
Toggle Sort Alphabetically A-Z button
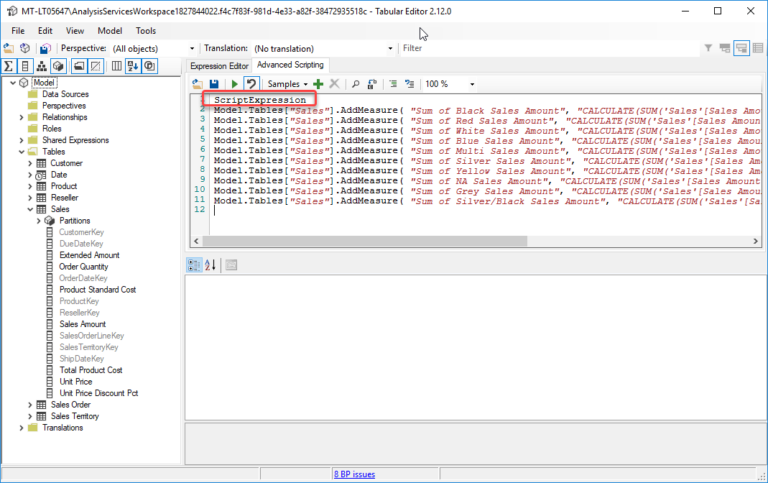[x=133, y=66]
